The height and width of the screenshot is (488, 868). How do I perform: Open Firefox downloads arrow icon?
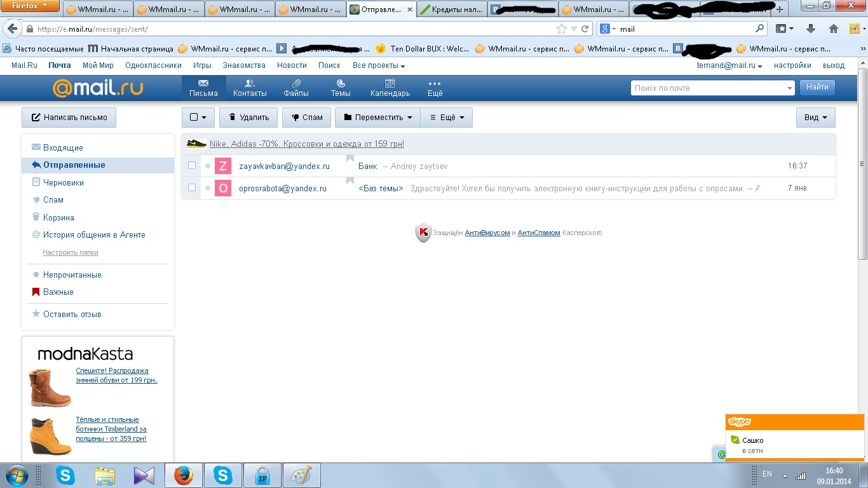(811, 29)
